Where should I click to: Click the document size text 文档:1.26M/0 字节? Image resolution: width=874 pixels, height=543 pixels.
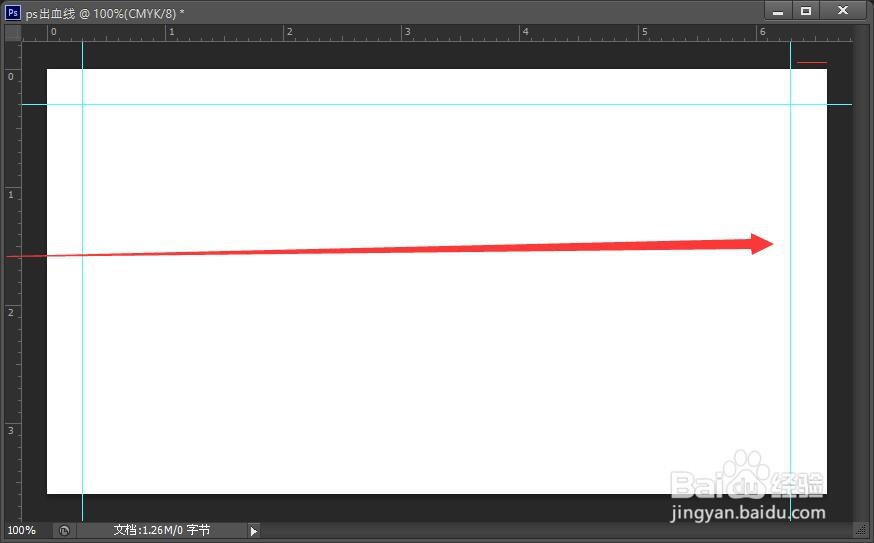click(162, 530)
